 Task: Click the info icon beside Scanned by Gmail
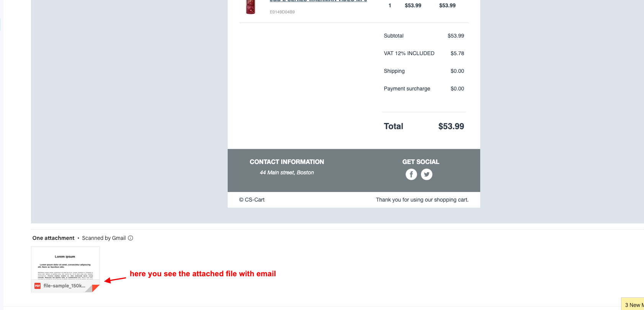[130, 238]
